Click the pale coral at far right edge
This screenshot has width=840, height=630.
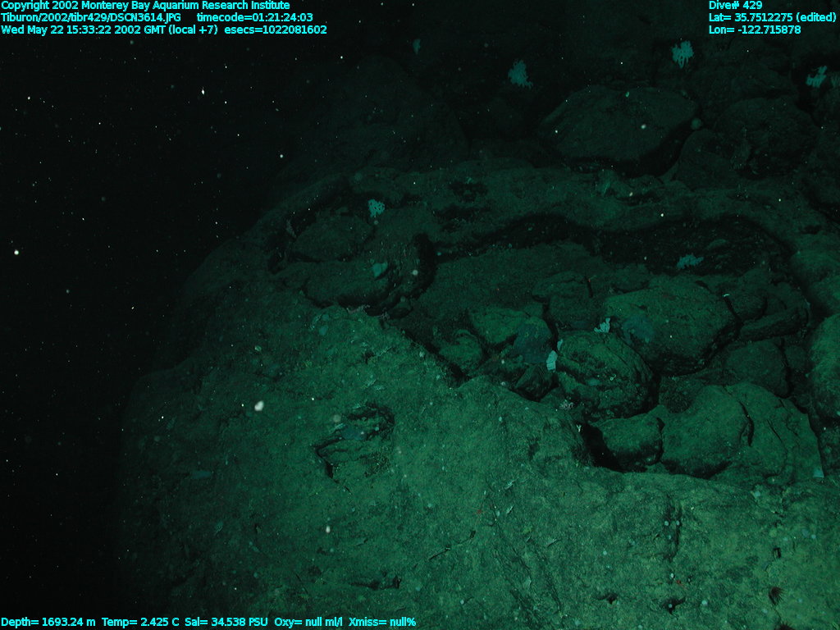[816, 77]
